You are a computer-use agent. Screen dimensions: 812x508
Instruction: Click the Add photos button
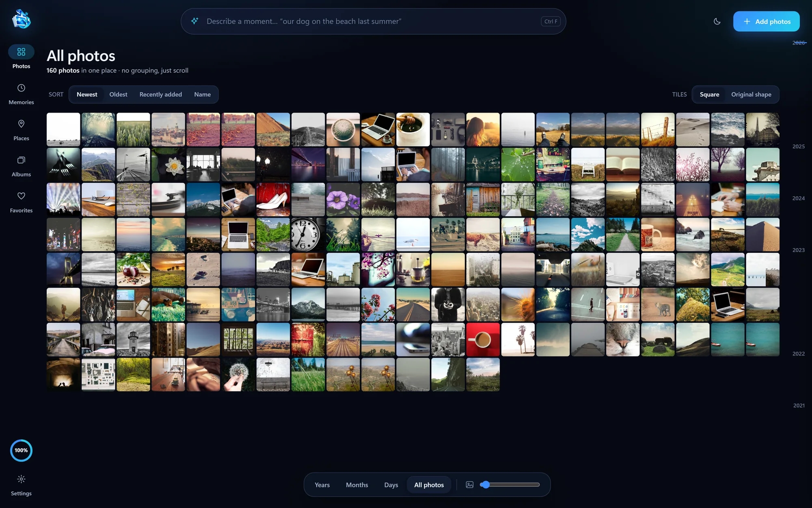point(766,22)
